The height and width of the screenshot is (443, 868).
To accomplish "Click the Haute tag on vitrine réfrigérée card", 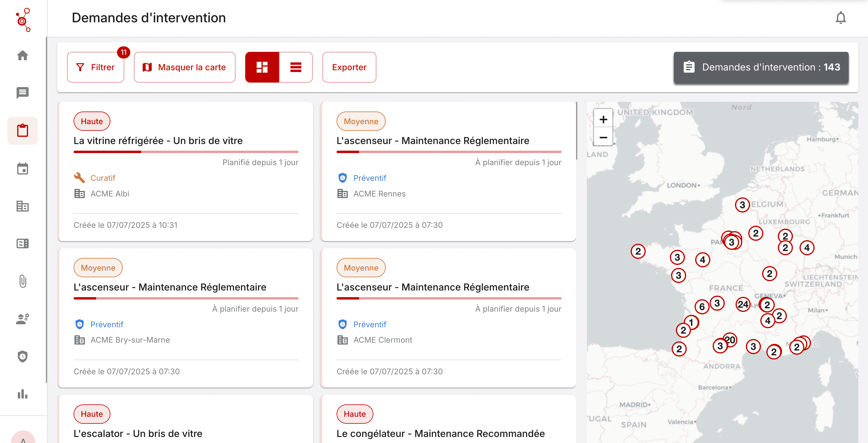I will (x=92, y=121).
